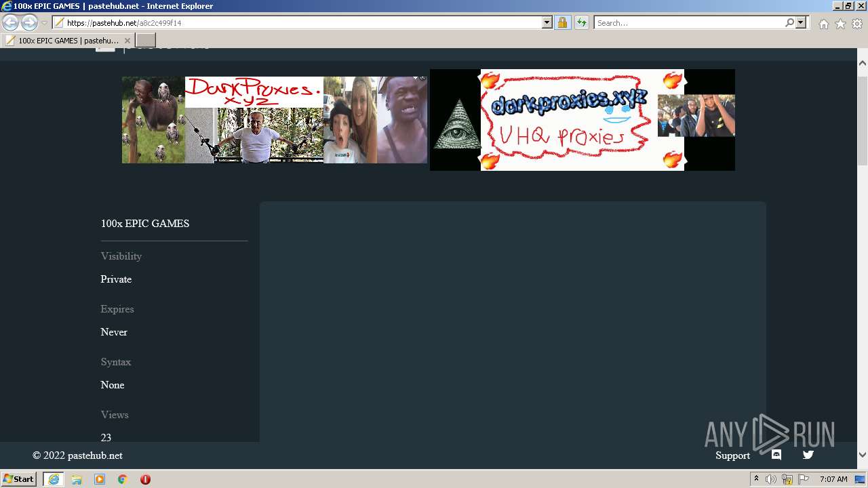868x488 pixels.
Task: Open the Twitter icon in footer
Action: [x=808, y=455]
